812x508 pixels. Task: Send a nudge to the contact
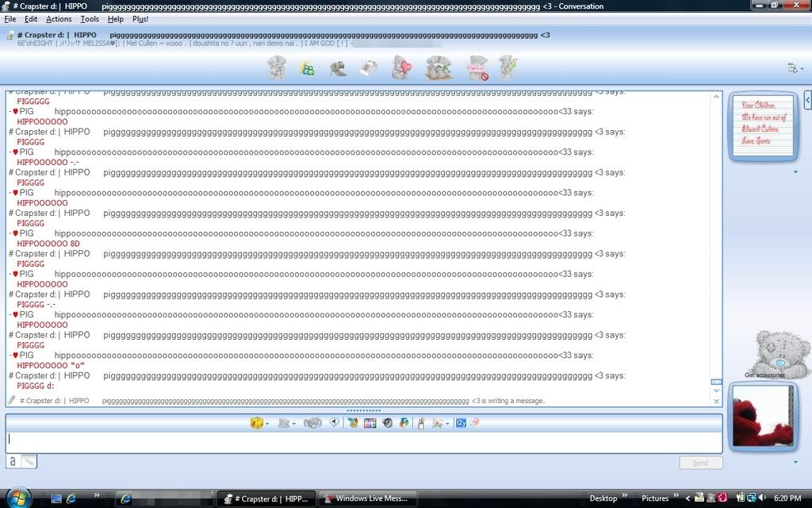coord(312,423)
